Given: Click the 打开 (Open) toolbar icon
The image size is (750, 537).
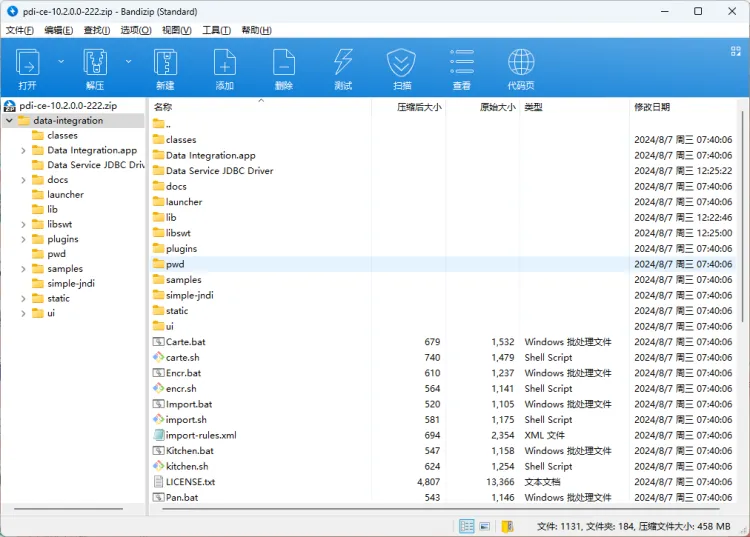Looking at the screenshot, I should point(27,62).
